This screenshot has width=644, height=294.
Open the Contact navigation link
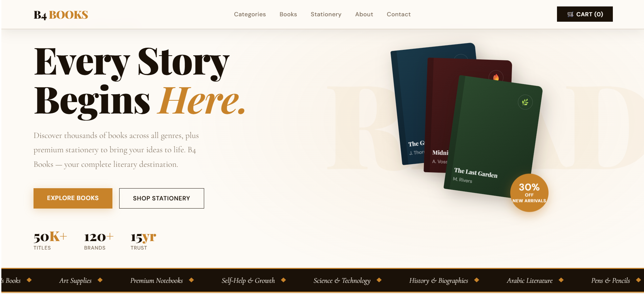pyautogui.click(x=399, y=14)
